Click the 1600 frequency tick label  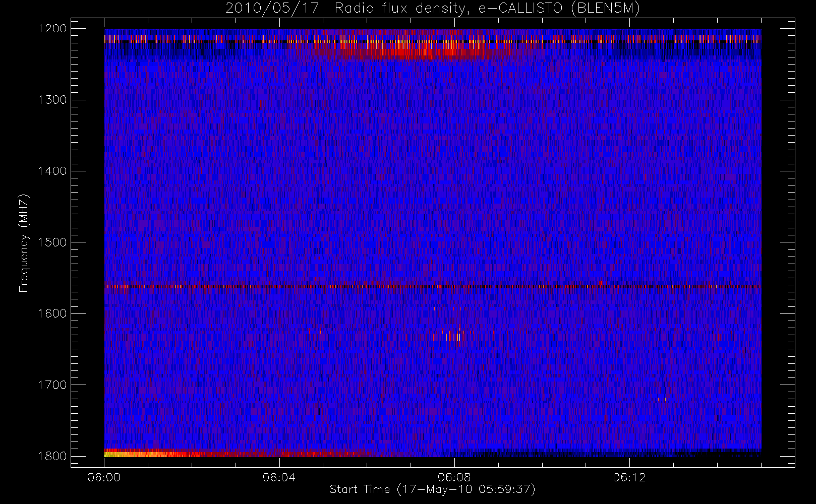click(52, 313)
